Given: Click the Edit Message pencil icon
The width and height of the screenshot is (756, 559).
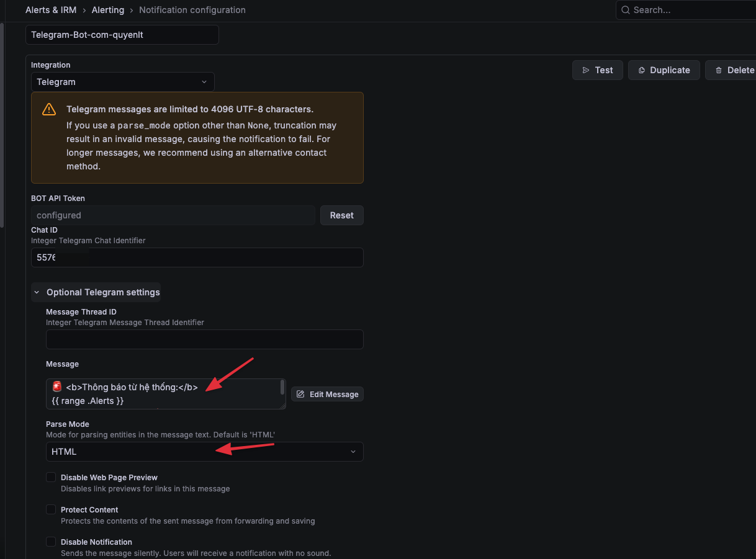Looking at the screenshot, I should tap(300, 394).
